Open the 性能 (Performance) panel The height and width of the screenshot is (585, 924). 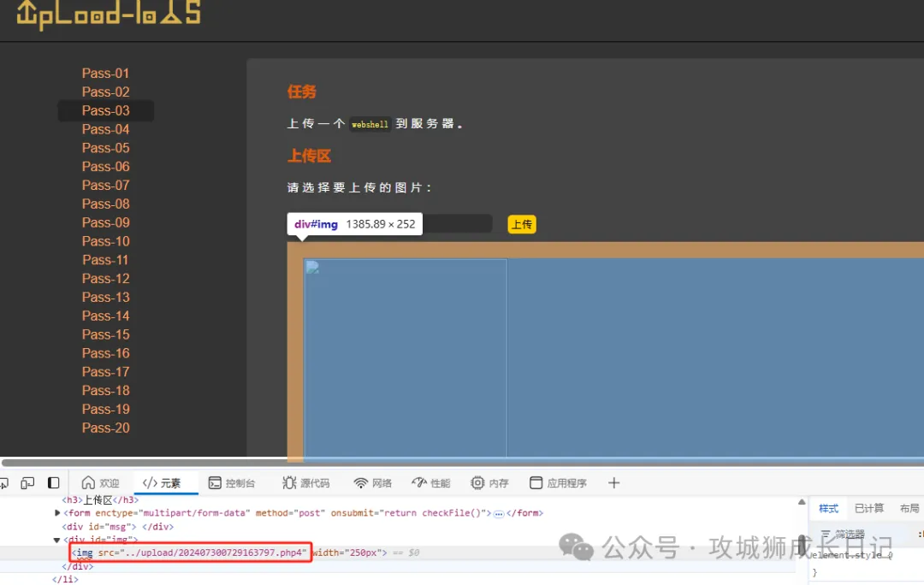point(430,483)
